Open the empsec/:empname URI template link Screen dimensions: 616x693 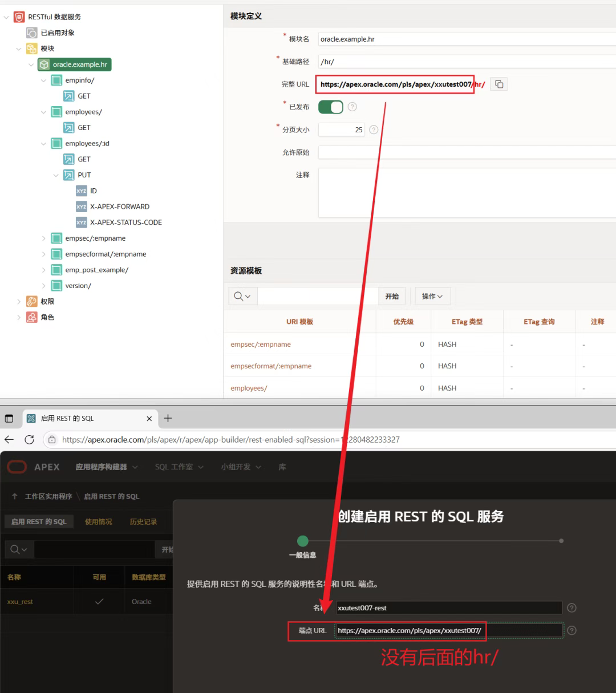[x=261, y=345]
